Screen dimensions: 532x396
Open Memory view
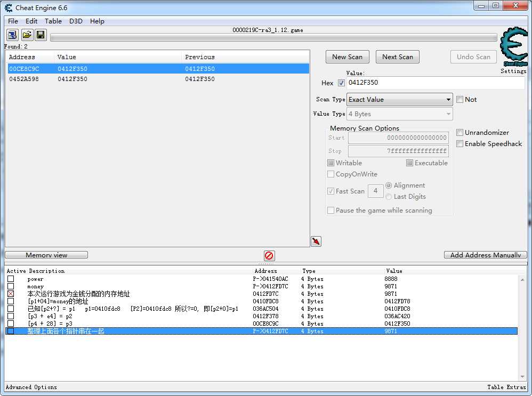[x=46, y=255]
